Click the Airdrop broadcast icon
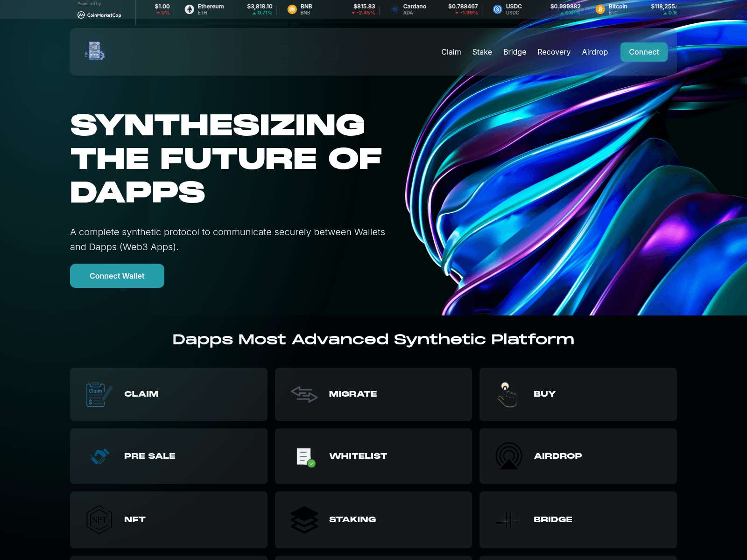 509,456
